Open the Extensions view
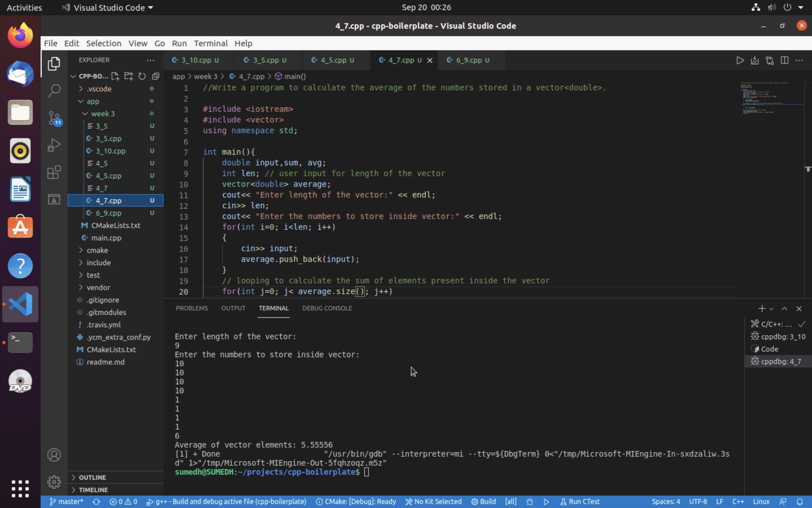812x508 pixels. [x=54, y=172]
